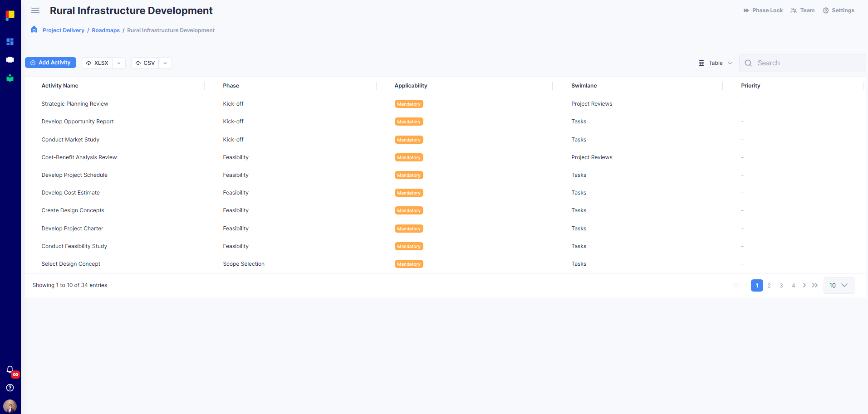Open Settings in the top header
The width and height of the screenshot is (868, 414).
838,10
